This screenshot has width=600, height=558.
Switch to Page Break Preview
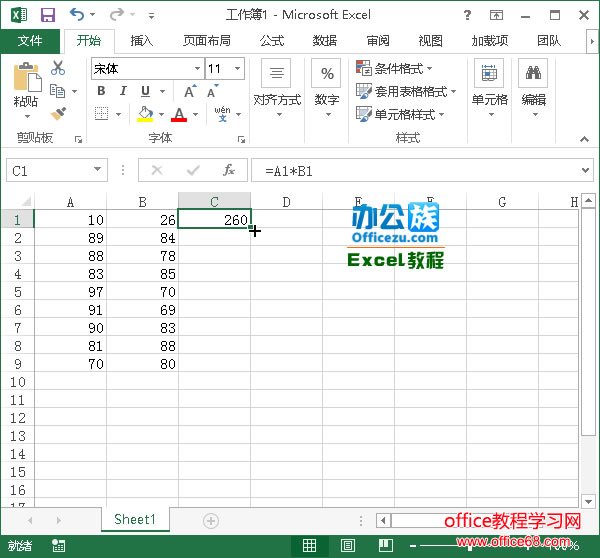coord(385,545)
